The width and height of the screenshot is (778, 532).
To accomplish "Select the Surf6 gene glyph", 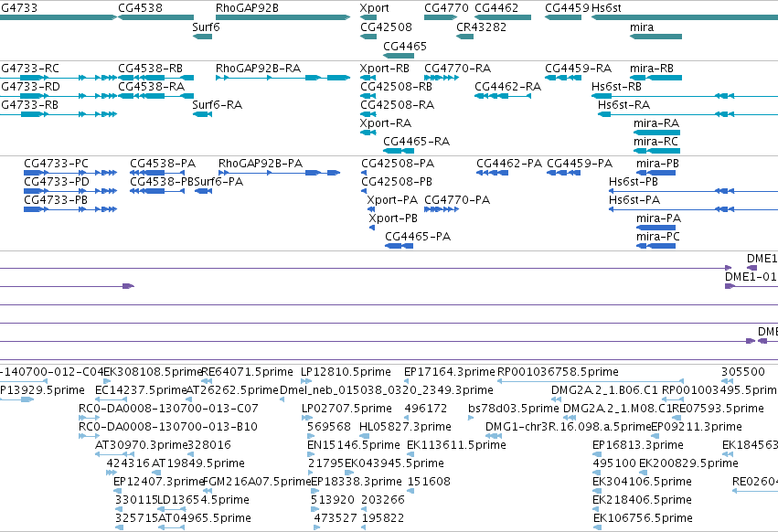I will [202, 37].
